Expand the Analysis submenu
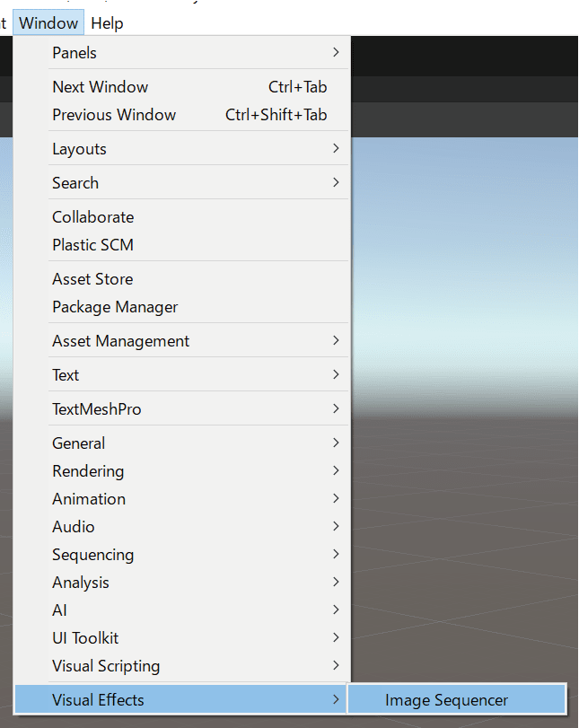 click(181, 583)
